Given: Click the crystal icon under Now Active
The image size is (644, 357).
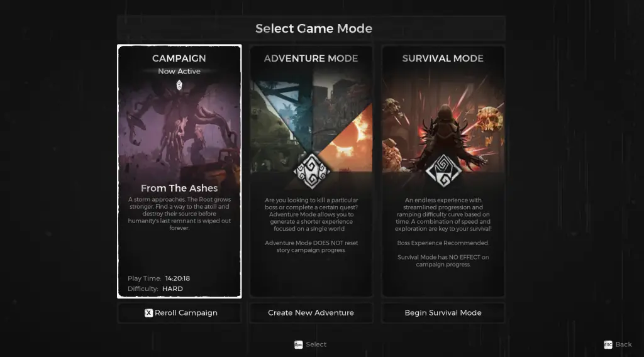Looking at the screenshot, I should pos(179,85).
